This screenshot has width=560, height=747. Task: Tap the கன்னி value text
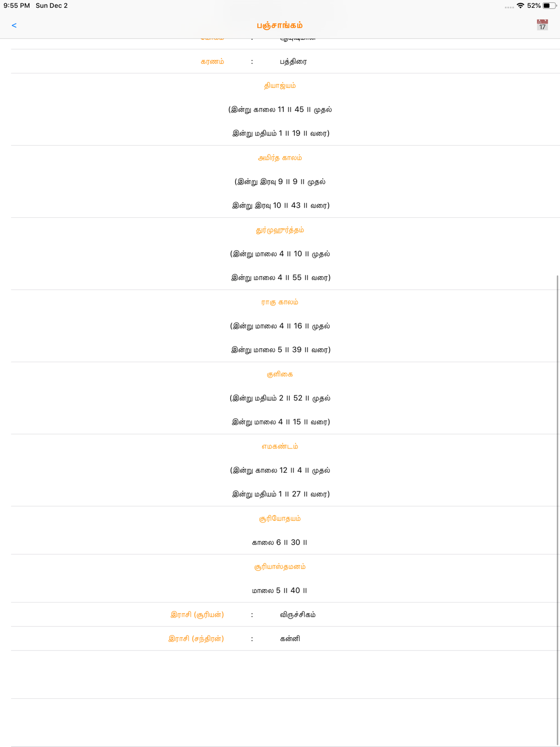pos(290,639)
